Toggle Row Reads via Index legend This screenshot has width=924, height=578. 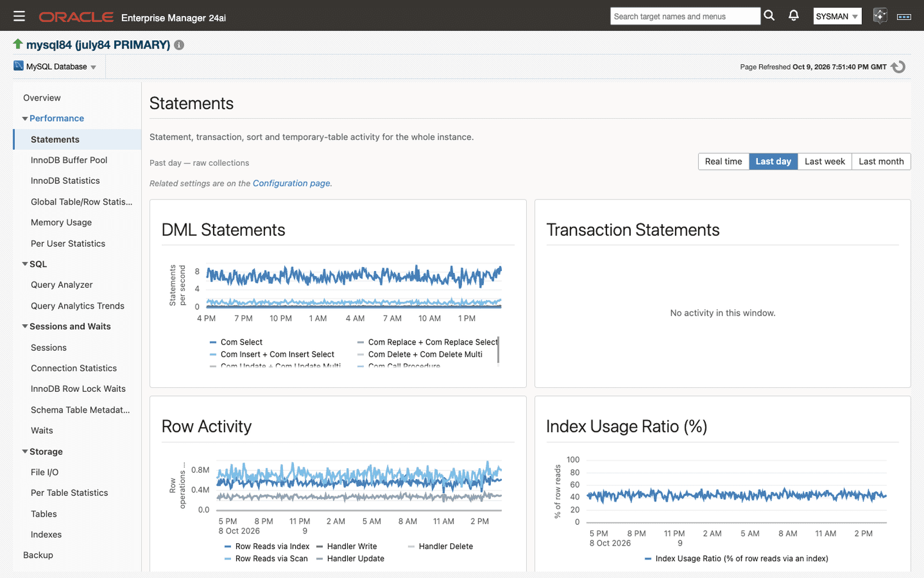[267, 546]
